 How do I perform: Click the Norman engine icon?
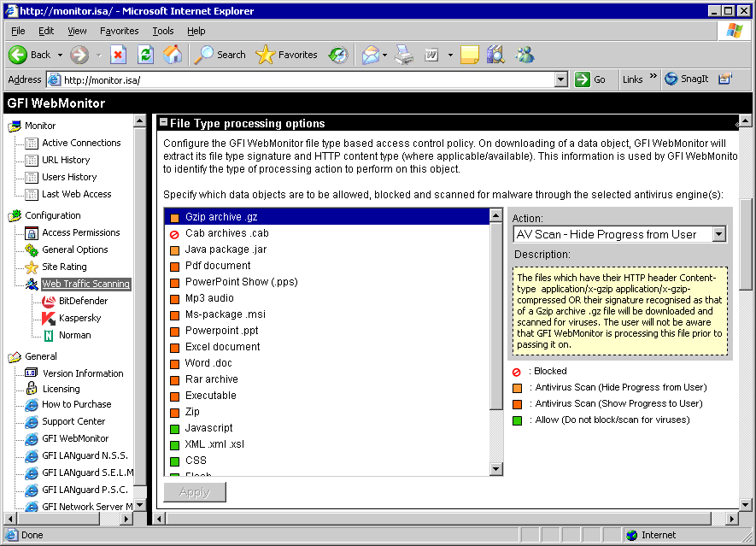(x=49, y=335)
